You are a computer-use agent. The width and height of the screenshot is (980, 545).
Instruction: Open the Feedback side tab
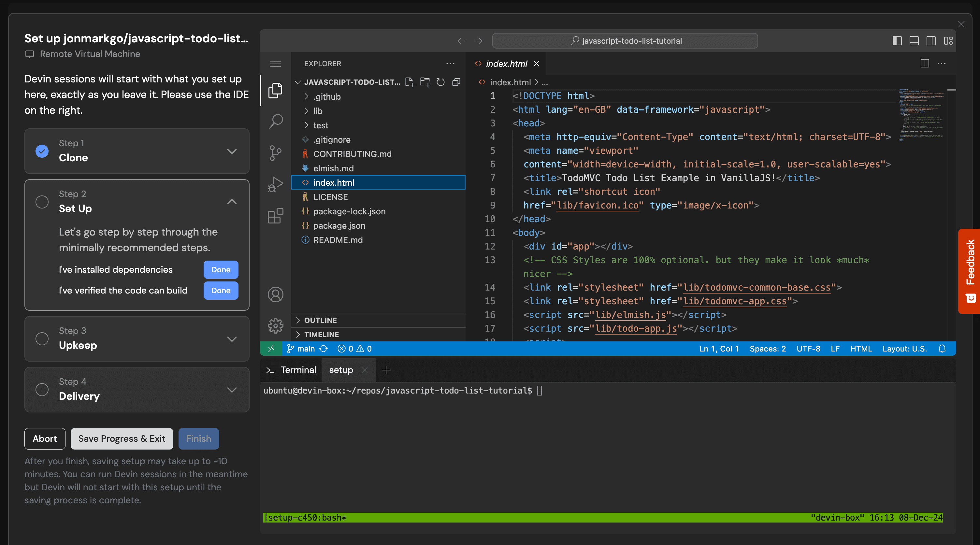coord(969,271)
